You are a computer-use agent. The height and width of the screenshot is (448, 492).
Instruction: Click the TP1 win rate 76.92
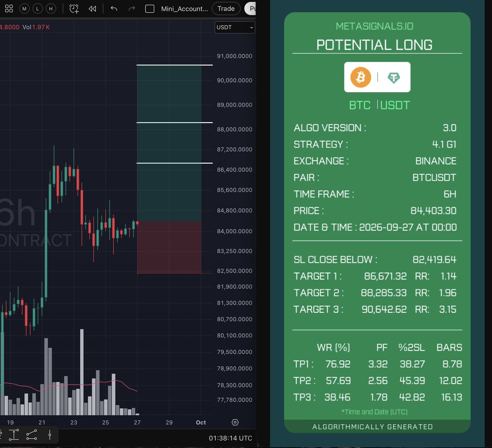pos(338,364)
